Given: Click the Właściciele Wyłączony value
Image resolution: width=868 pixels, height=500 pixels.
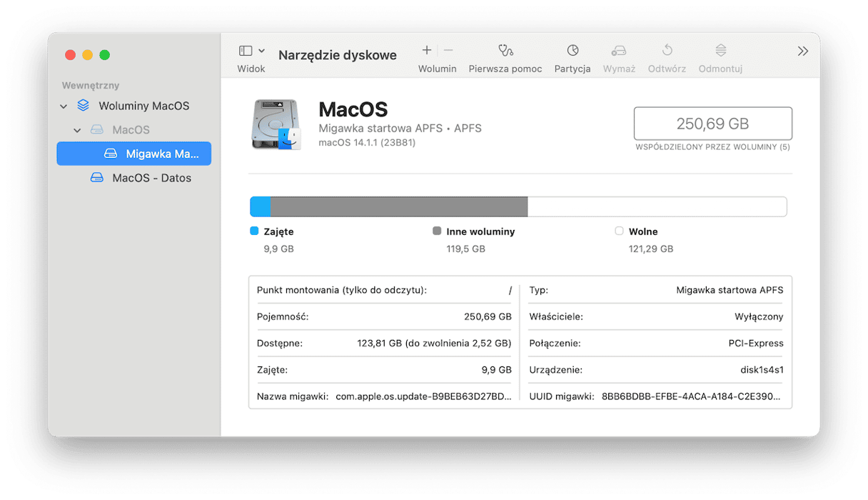Looking at the screenshot, I should (x=759, y=316).
